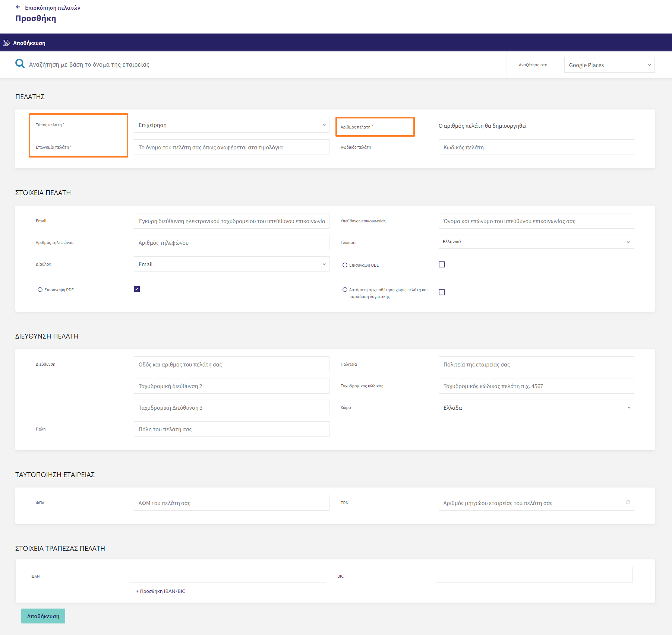Image resolution: width=672 pixels, height=635 pixels.
Task: Click the ΔΙΕΥΘΥΝΣΗ ΠΕΛΑΤΗ section heading
Action: click(47, 336)
